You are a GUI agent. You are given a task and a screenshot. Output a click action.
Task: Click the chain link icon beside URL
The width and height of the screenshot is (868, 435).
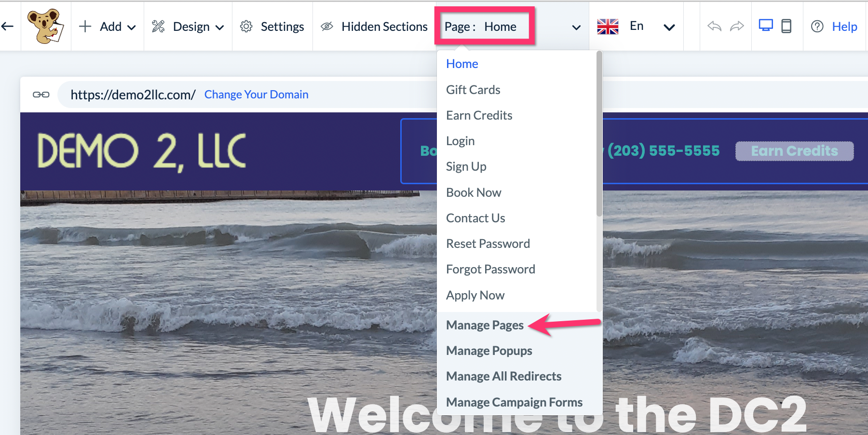[x=41, y=95]
